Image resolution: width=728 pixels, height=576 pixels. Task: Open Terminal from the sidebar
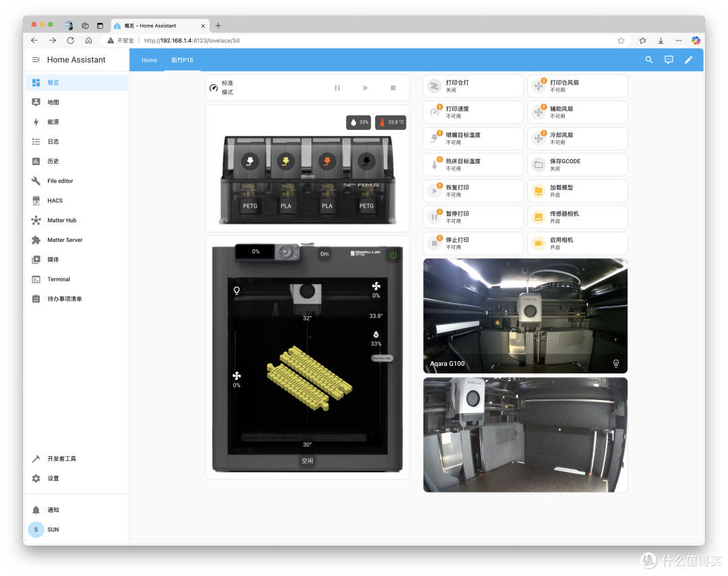(77, 279)
